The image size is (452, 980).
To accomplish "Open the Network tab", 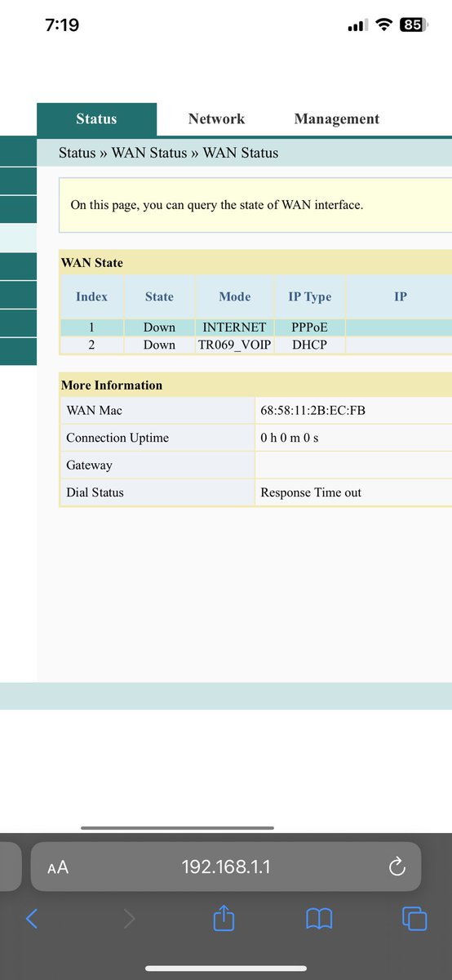I will point(216,119).
